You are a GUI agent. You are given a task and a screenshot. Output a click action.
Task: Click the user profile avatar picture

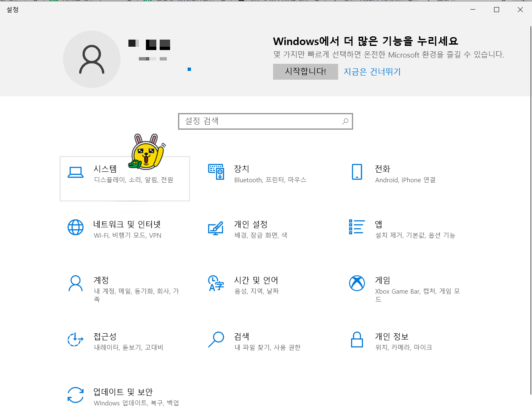(92, 59)
